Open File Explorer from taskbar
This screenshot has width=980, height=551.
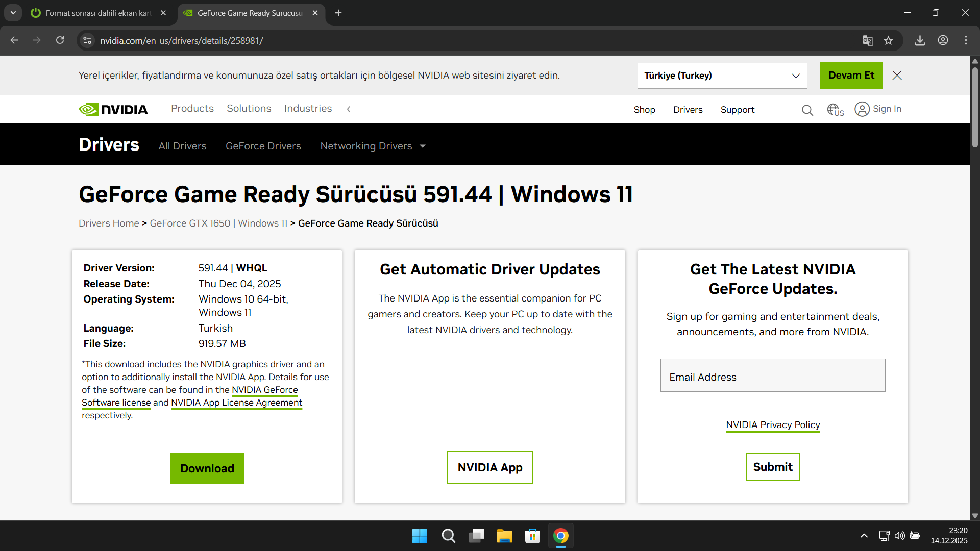point(504,536)
